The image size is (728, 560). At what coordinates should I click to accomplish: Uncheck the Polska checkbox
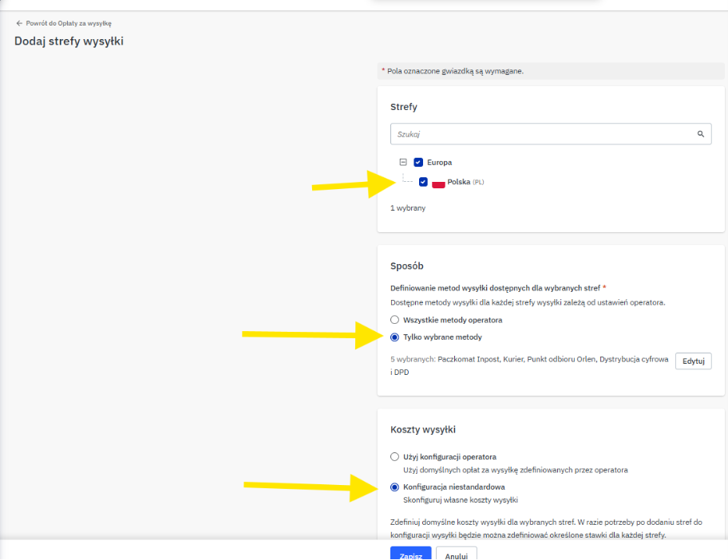click(x=423, y=182)
